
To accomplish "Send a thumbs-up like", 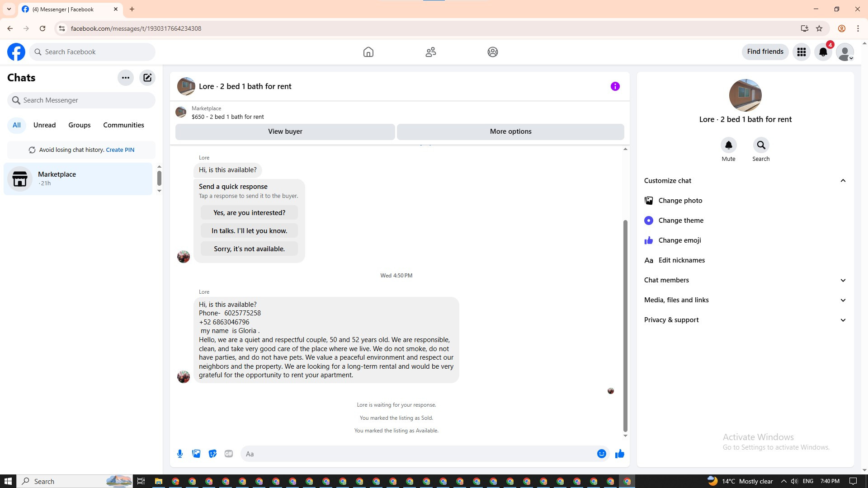I will point(619,454).
